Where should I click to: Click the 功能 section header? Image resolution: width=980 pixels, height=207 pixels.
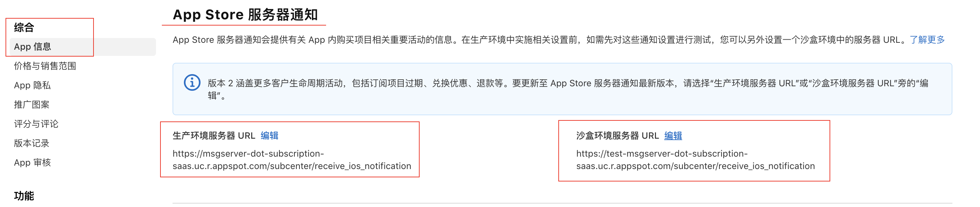tap(24, 196)
